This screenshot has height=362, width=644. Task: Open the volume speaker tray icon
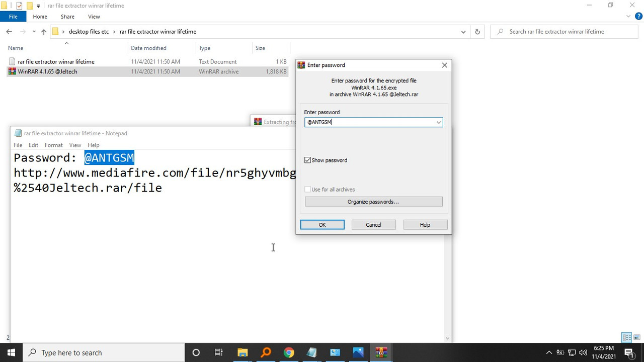[584, 352]
